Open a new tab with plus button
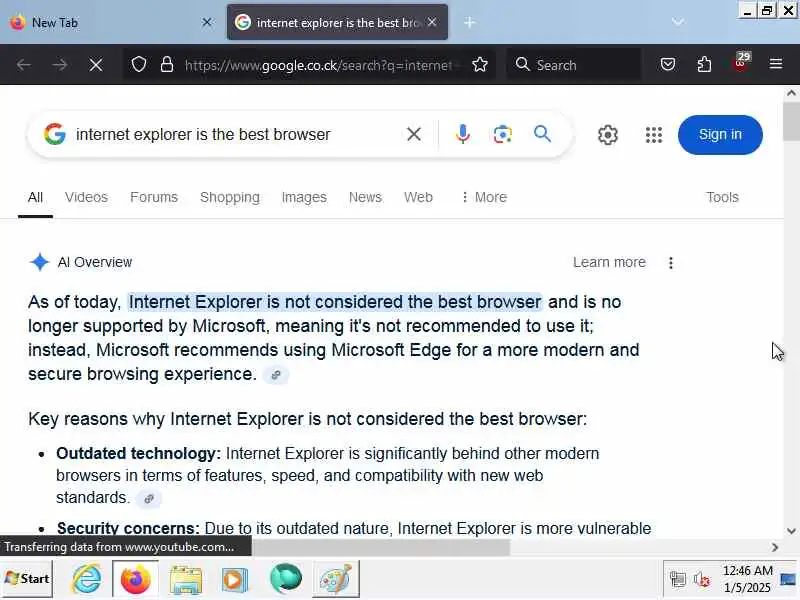Viewport: 800px width, 600px height. pyautogui.click(x=469, y=22)
